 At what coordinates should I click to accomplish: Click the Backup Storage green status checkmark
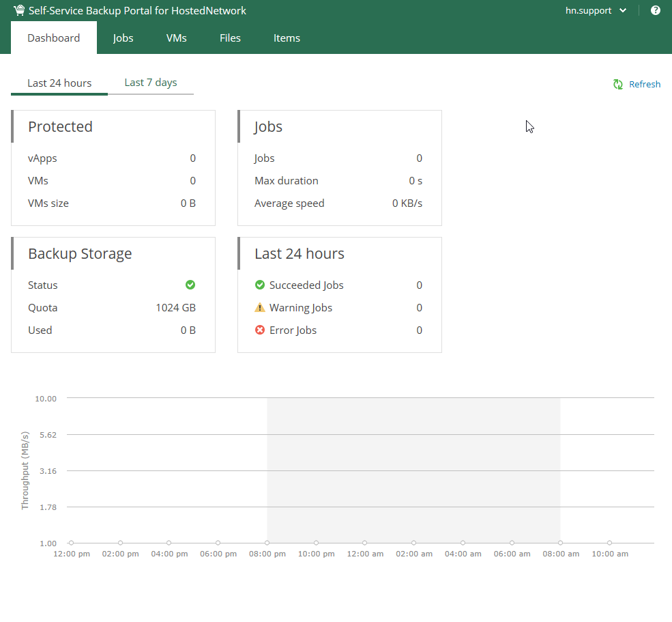pos(190,285)
